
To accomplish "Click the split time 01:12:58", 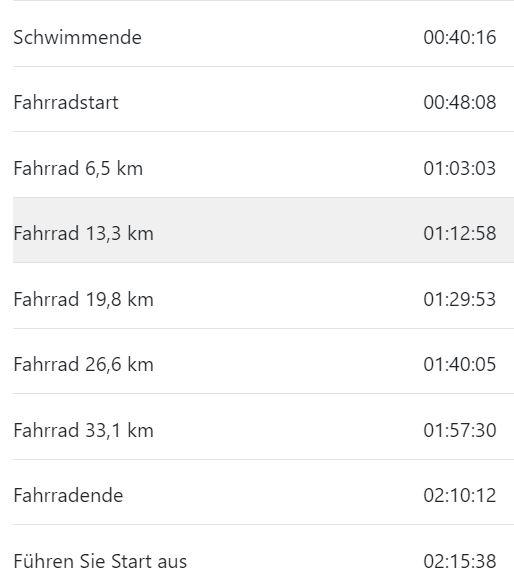I will click(460, 233).
